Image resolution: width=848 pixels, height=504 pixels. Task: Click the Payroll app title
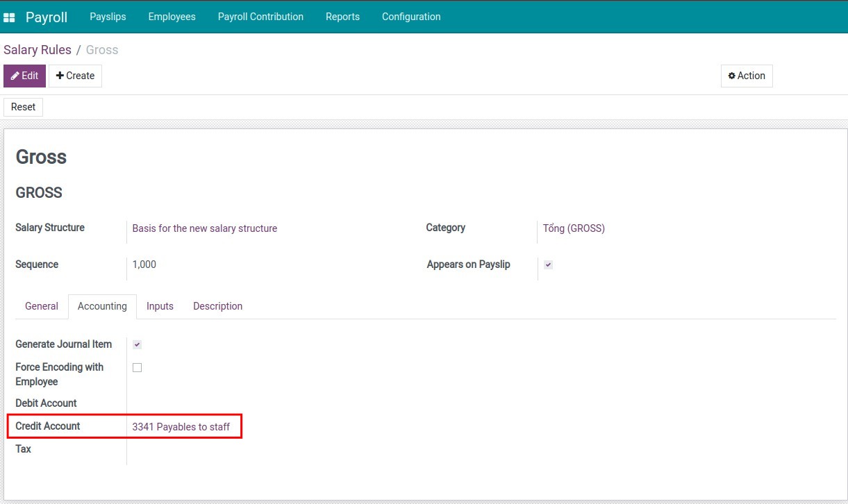point(47,17)
